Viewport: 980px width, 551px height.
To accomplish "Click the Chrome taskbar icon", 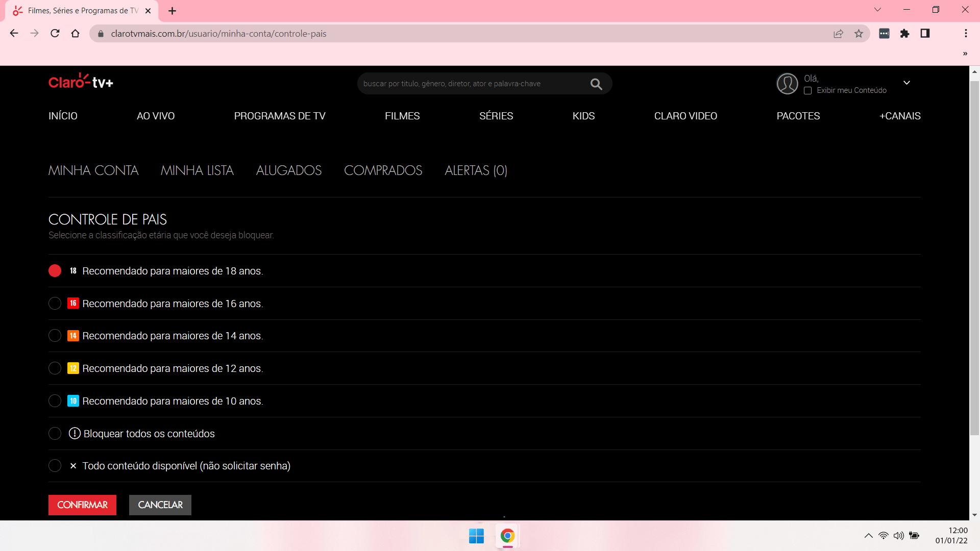I will [x=507, y=536].
